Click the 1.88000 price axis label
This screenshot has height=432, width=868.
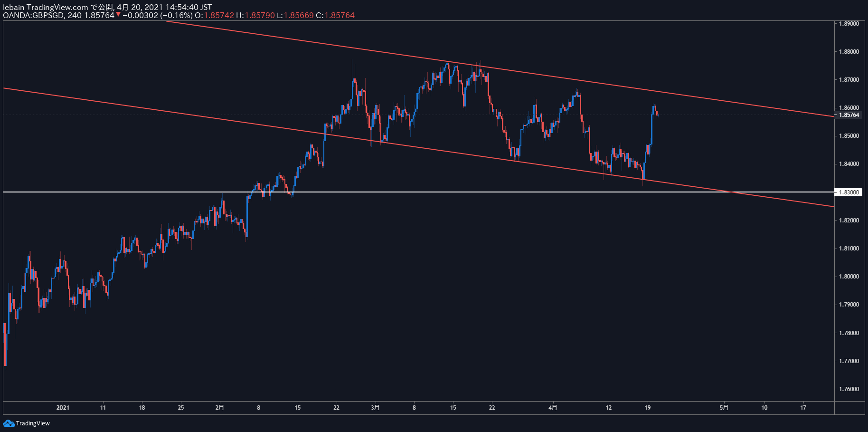click(x=849, y=52)
